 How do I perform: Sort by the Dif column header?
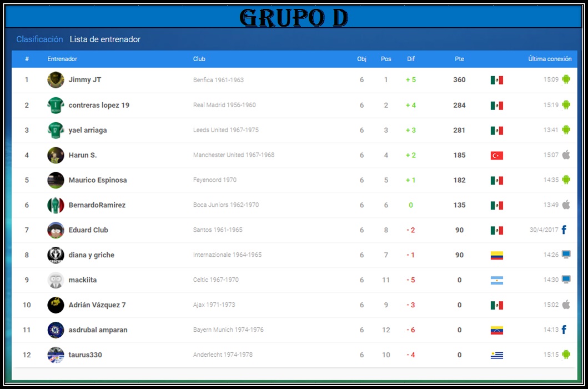pos(411,59)
